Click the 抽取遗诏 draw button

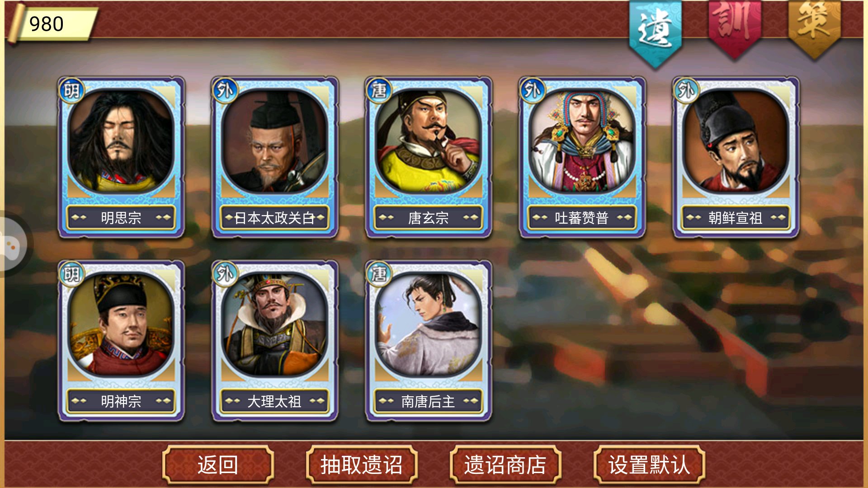coord(362,465)
